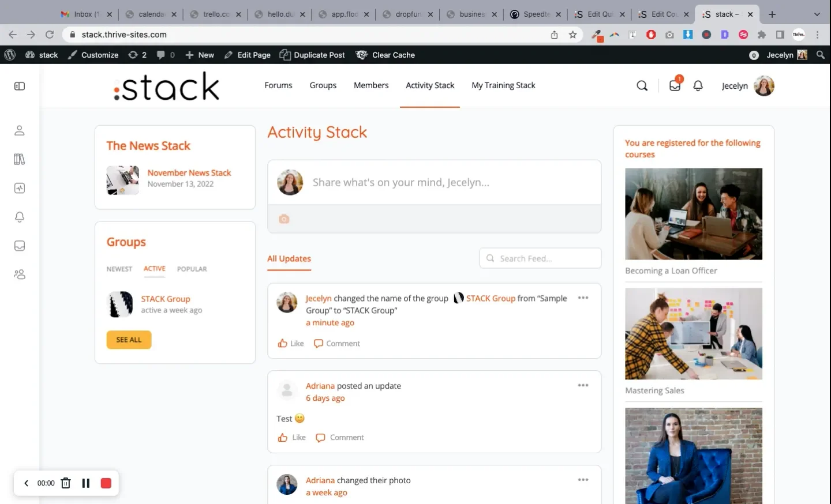
Task: Click the stack site logo
Action: (166, 86)
